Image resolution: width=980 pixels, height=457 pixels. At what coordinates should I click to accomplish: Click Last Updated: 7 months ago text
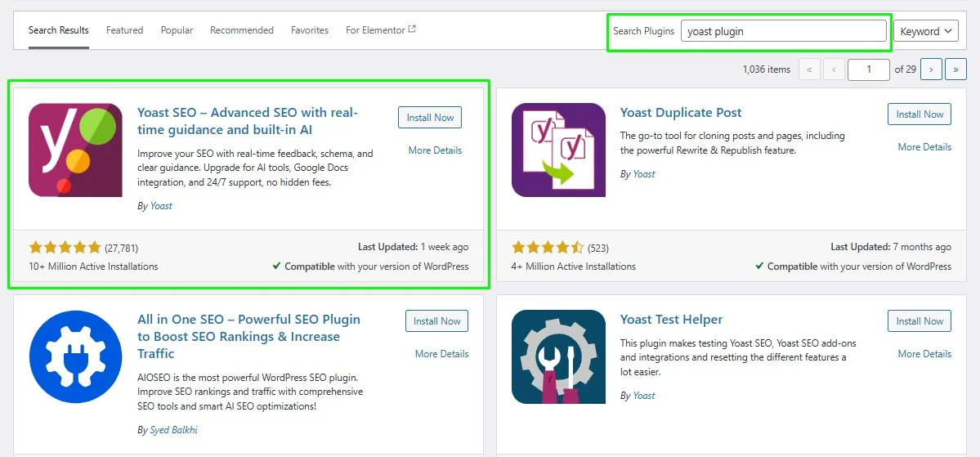point(891,247)
